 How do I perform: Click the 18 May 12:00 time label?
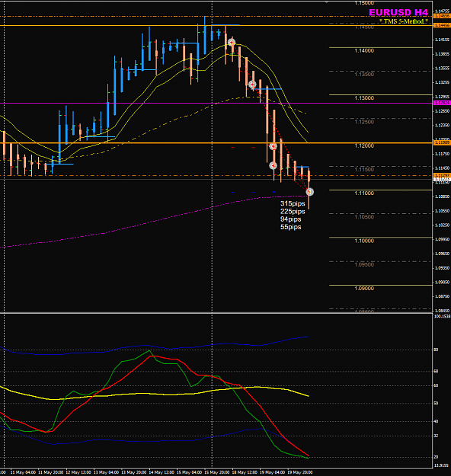click(x=245, y=473)
